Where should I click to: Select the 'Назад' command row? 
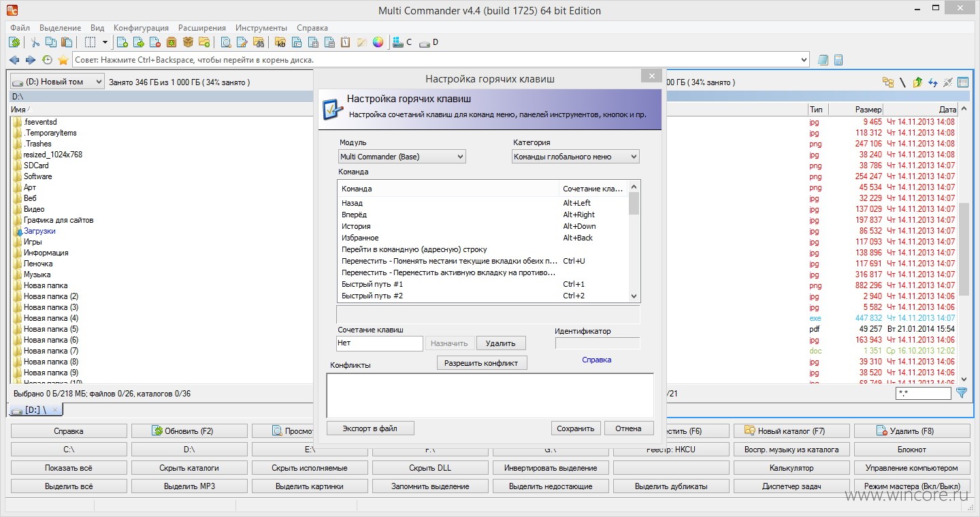click(483, 203)
